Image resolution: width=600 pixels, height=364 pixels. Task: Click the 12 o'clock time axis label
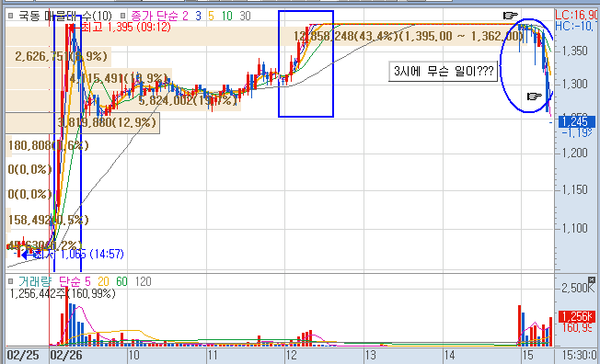tap(291, 355)
